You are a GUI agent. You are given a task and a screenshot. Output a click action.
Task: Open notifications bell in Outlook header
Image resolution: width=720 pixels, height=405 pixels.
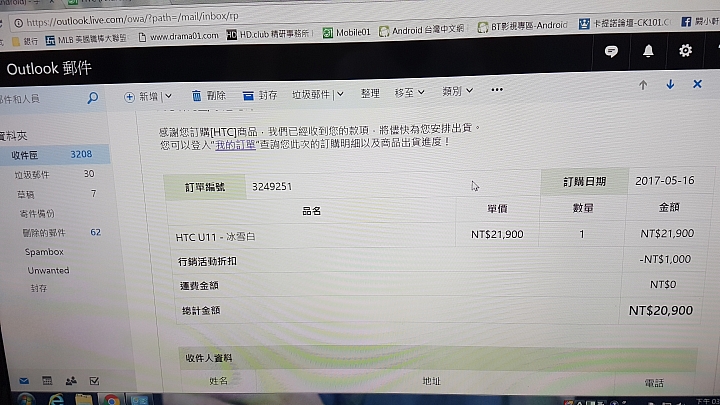pyautogui.click(x=648, y=51)
